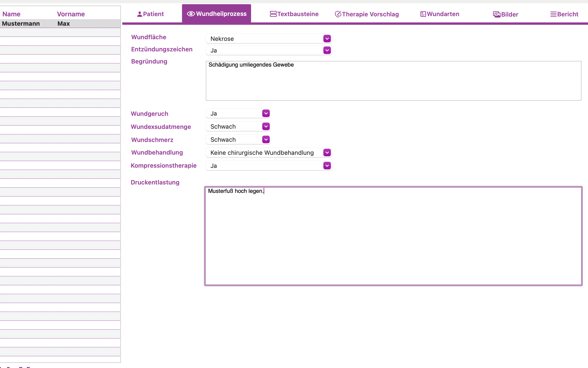Change Wundexsudatmenge from Schwach
Image resolution: width=588 pixels, height=368 pixels.
tap(266, 126)
